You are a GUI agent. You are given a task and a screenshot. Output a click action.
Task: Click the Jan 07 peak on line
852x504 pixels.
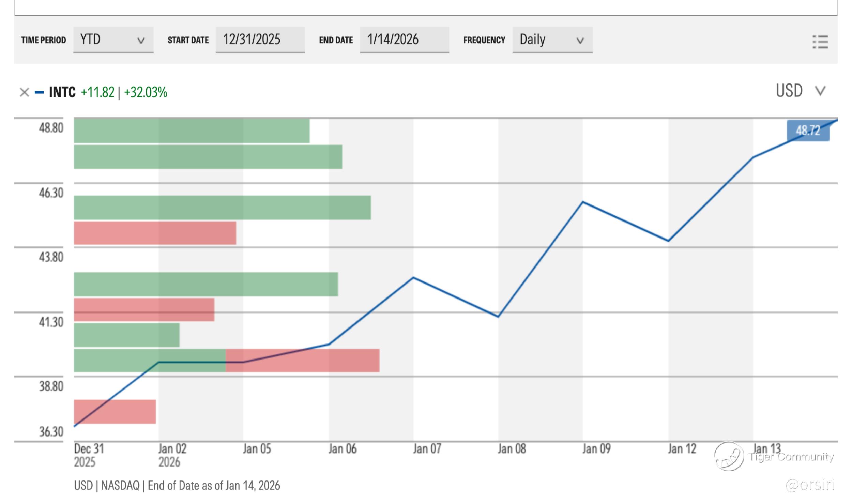(x=413, y=278)
